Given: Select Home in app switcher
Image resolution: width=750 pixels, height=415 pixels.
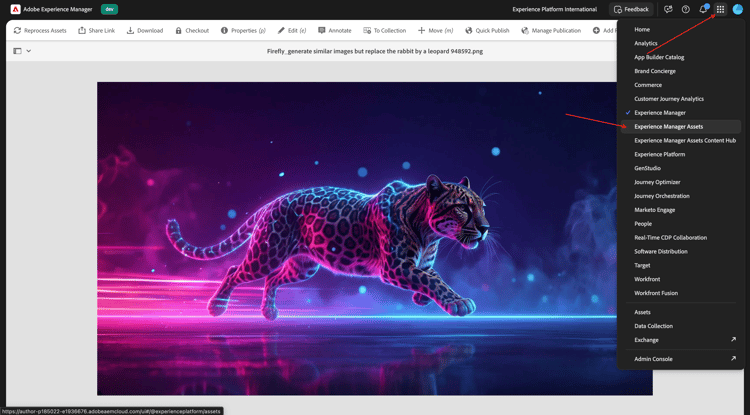Looking at the screenshot, I should pyautogui.click(x=642, y=29).
